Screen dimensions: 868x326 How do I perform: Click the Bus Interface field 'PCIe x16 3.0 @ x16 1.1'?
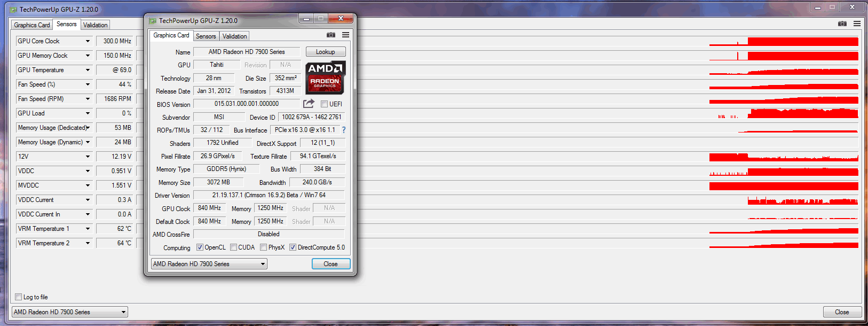pyautogui.click(x=305, y=130)
